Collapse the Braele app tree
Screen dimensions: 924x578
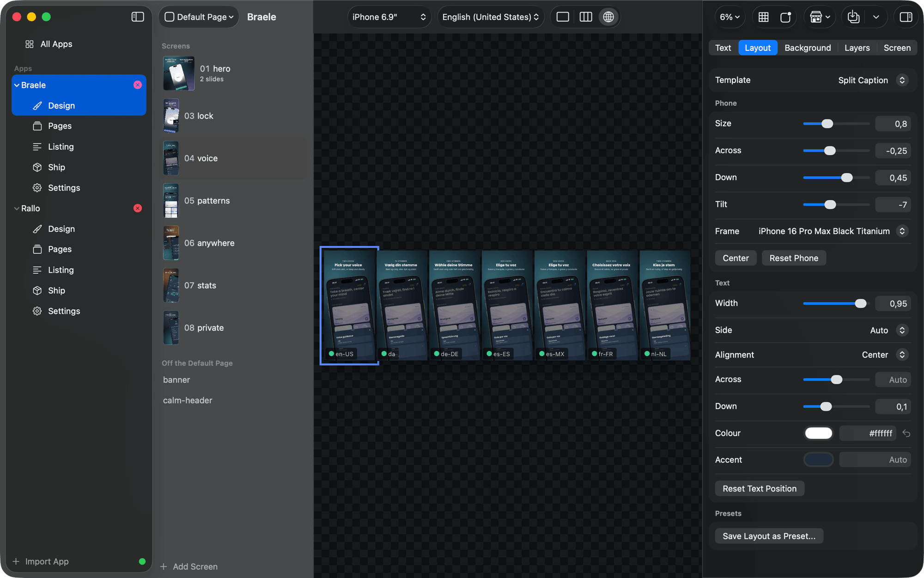tap(17, 85)
